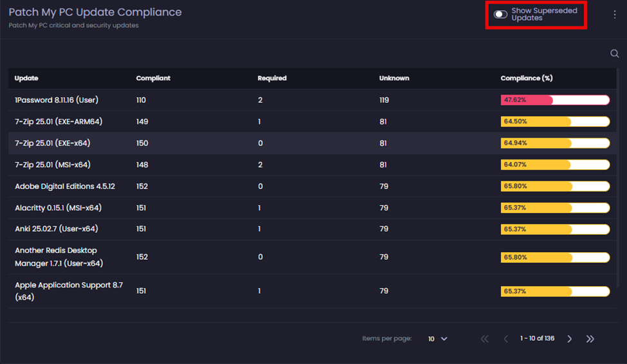
Task: Click compliant count 150 for 7-Zip EXE-x64
Action: click(142, 143)
